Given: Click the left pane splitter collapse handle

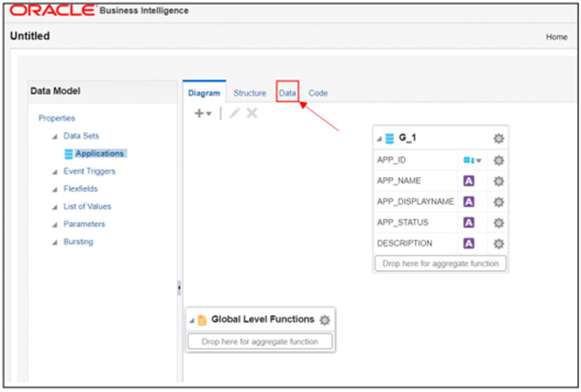Looking at the screenshot, I should 179,288.
